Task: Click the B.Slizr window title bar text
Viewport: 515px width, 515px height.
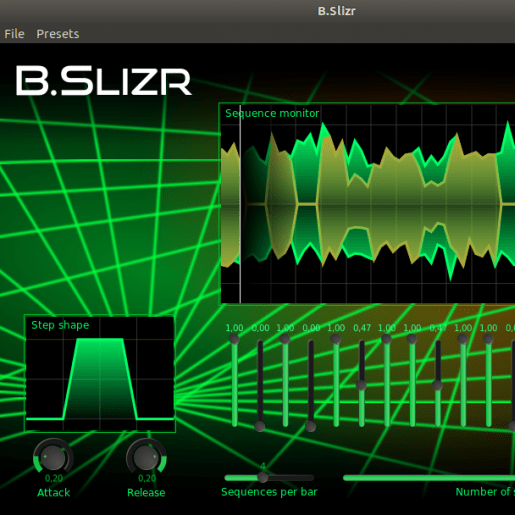Action: click(x=337, y=11)
